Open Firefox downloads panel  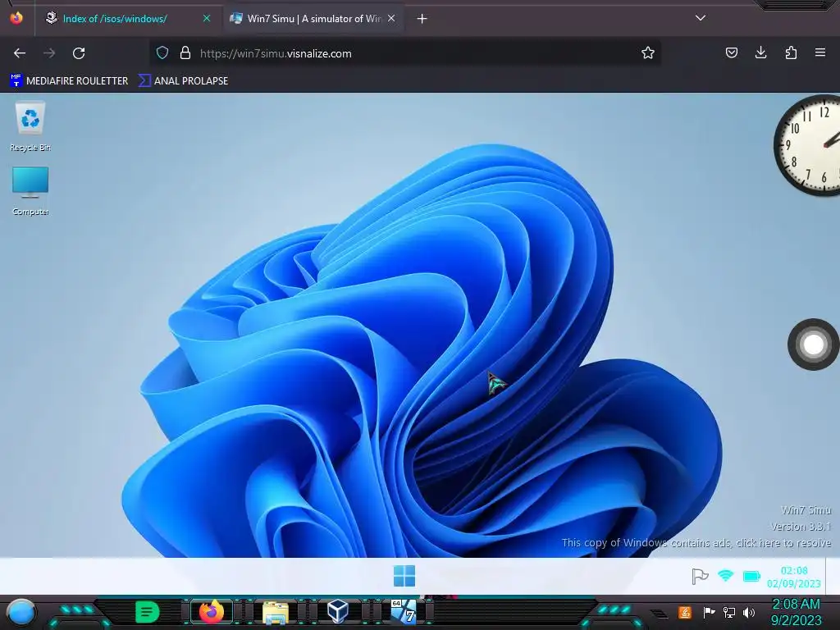point(760,52)
